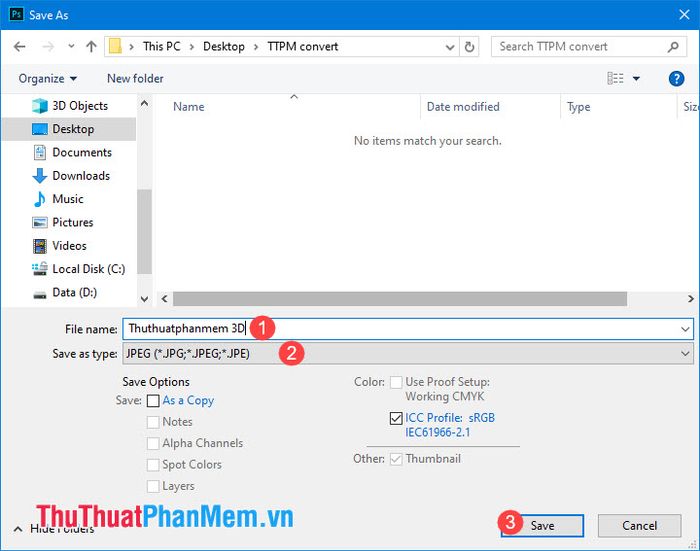The height and width of the screenshot is (551, 700).
Task: Toggle the Spot Colors checkbox
Action: [153, 465]
